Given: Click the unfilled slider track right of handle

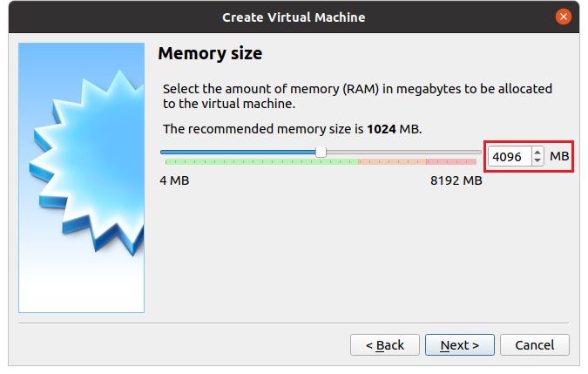Looking at the screenshot, I should click(401, 152).
